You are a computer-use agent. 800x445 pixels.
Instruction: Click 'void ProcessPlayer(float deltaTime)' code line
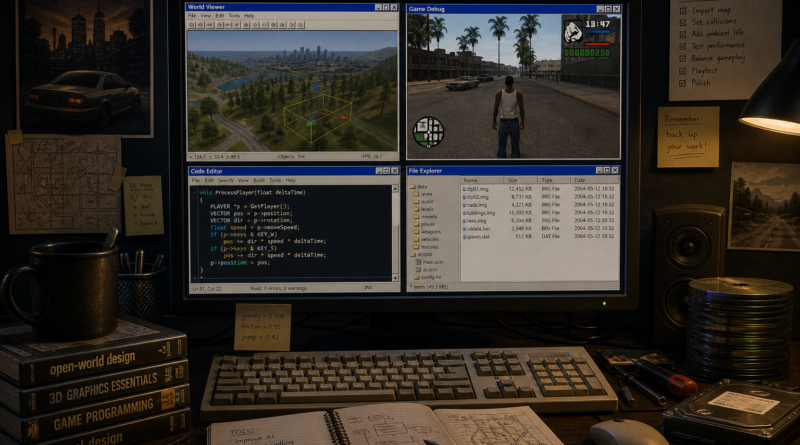pyautogui.click(x=253, y=192)
